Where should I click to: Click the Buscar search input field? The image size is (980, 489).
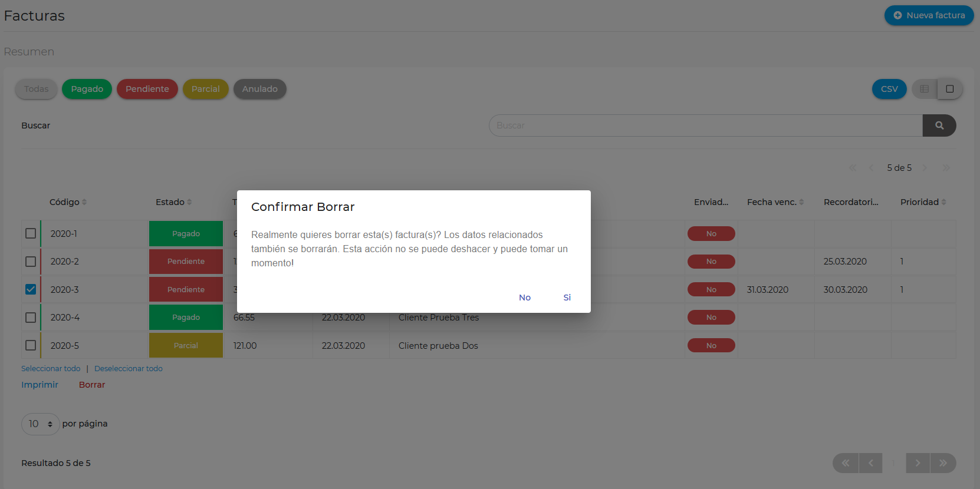point(705,125)
